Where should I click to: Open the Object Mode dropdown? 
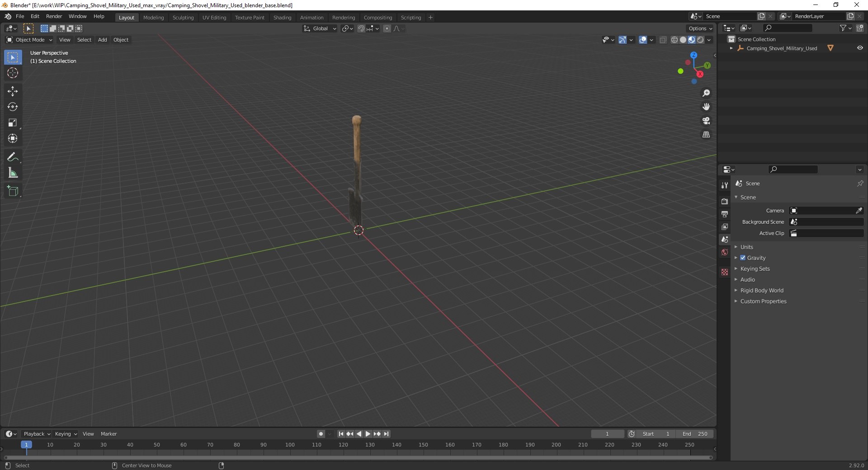29,40
